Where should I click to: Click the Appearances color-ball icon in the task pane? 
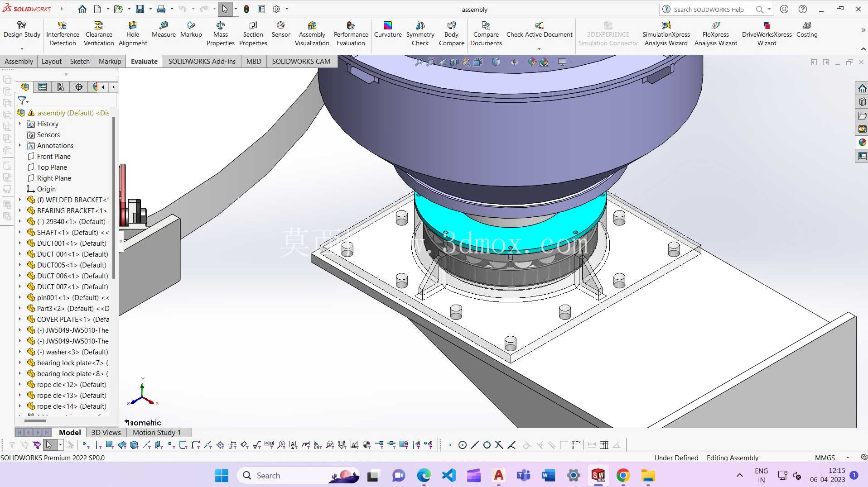[x=862, y=143]
